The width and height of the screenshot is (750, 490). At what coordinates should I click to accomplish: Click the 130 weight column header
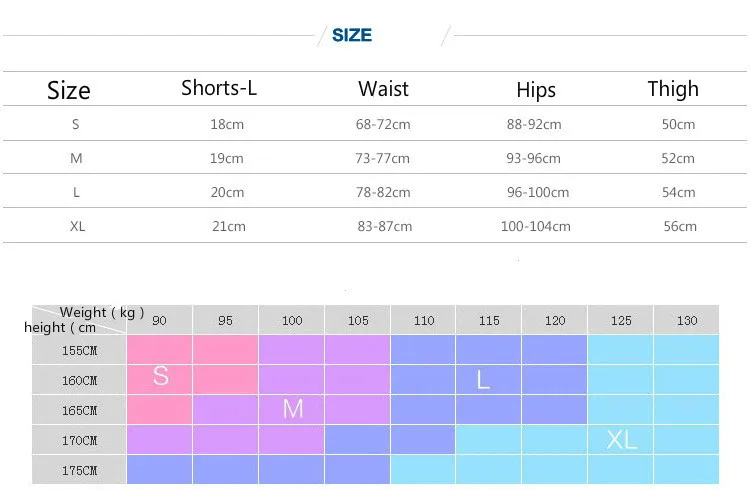coord(687,321)
